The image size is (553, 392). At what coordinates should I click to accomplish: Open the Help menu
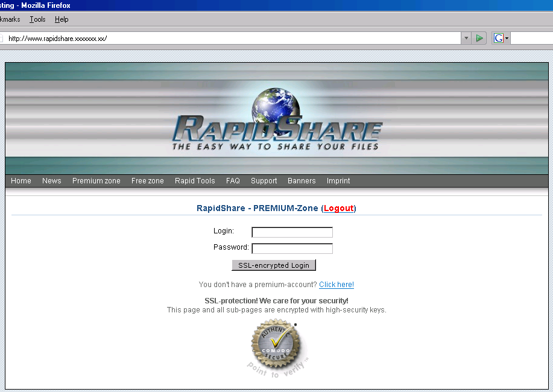(62, 19)
